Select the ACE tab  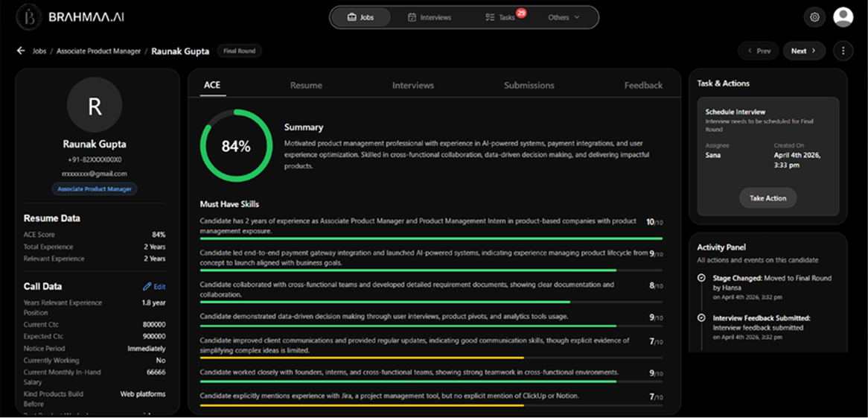point(212,86)
